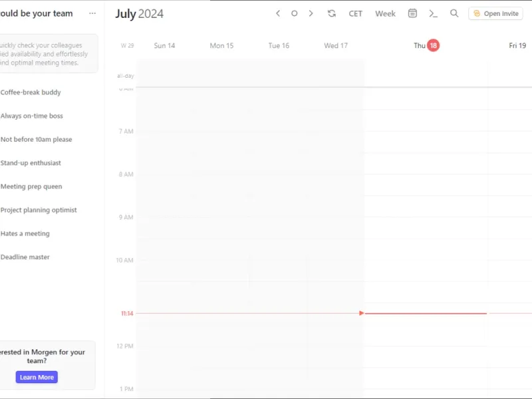This screenshot has width=532, height=399.
Task: Go to the next week
Action: 311,13
